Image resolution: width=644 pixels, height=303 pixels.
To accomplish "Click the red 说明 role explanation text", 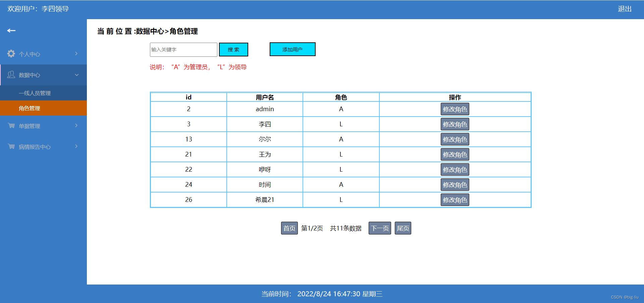I will (x=198, y=67).
